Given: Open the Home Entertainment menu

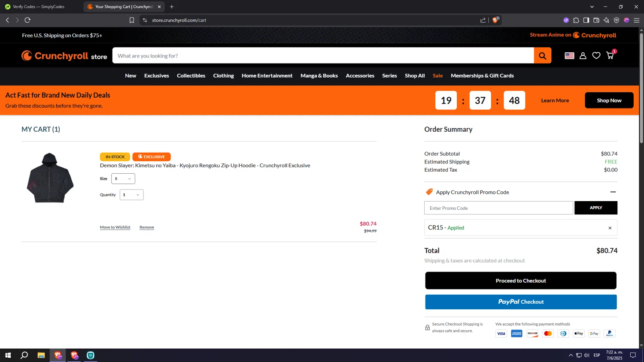Looking at the screenshot, I should click(267, 75).
